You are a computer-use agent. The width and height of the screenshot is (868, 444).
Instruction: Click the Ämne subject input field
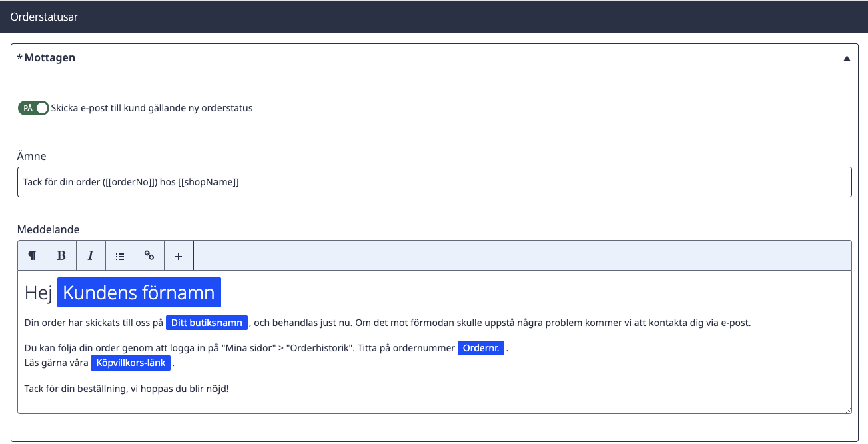[x=434, y=182]
